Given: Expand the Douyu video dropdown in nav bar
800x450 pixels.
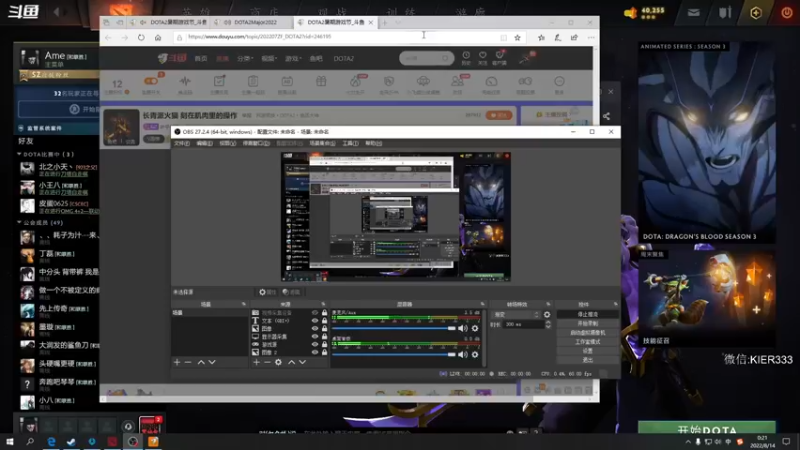Looking at the screenshot, I should [x=268, y=59].
